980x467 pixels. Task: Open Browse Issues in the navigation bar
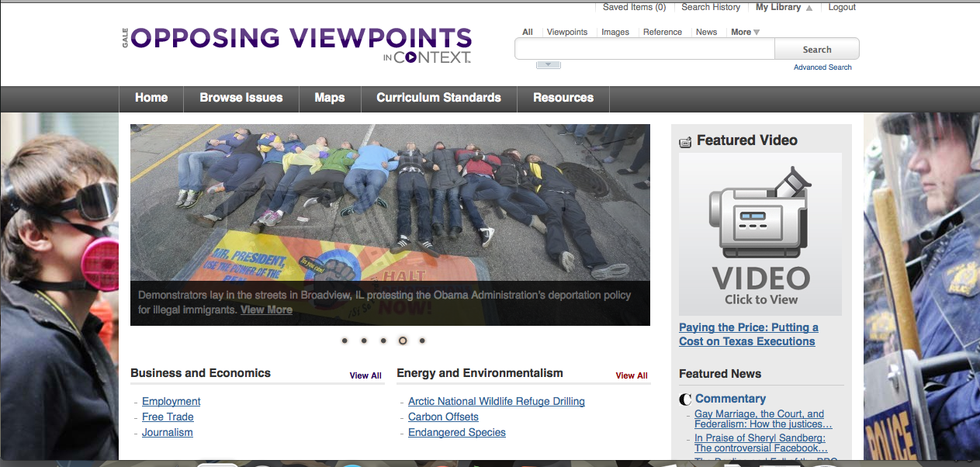(241, 98)
